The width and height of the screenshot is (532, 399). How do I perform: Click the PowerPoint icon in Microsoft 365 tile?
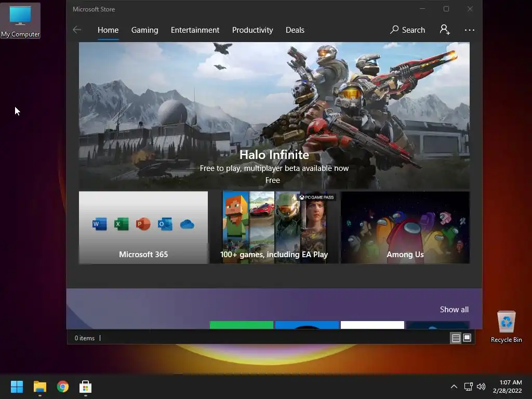143,224
